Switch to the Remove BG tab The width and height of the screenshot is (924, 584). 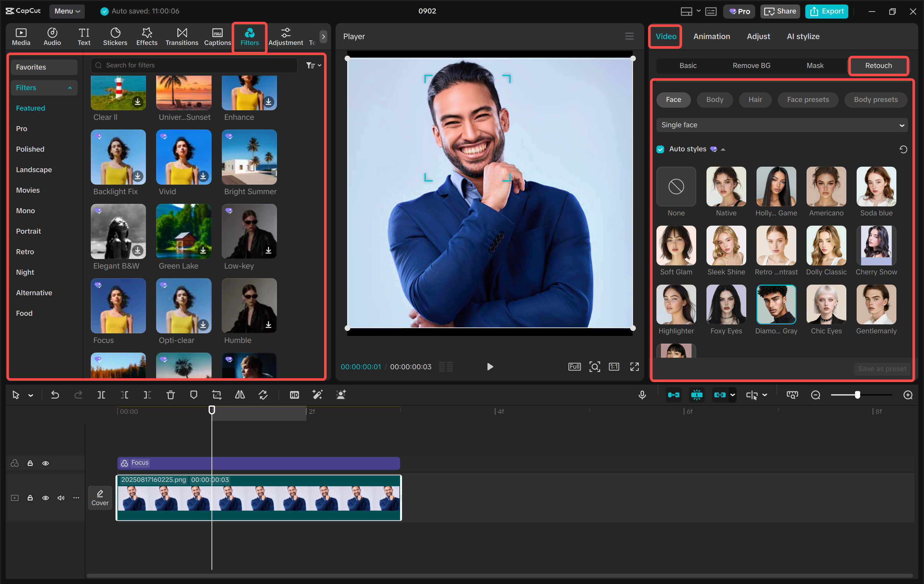click(751, 66)
